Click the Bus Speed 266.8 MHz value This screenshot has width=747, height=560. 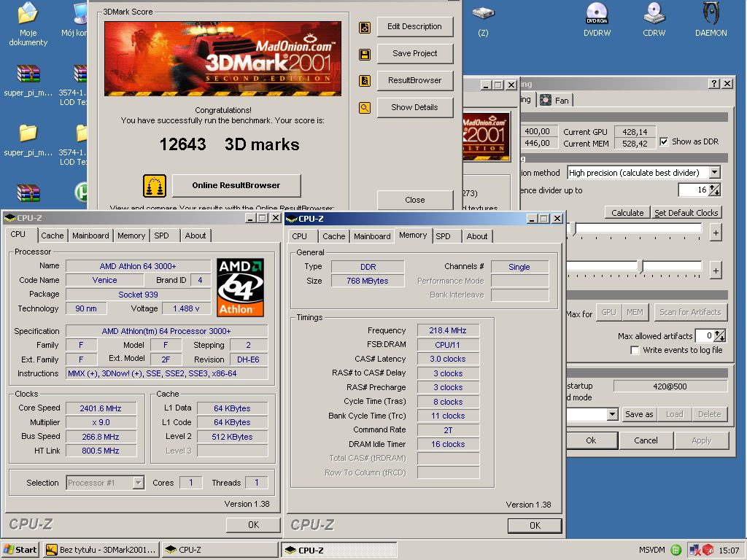[x=101, y=437]
